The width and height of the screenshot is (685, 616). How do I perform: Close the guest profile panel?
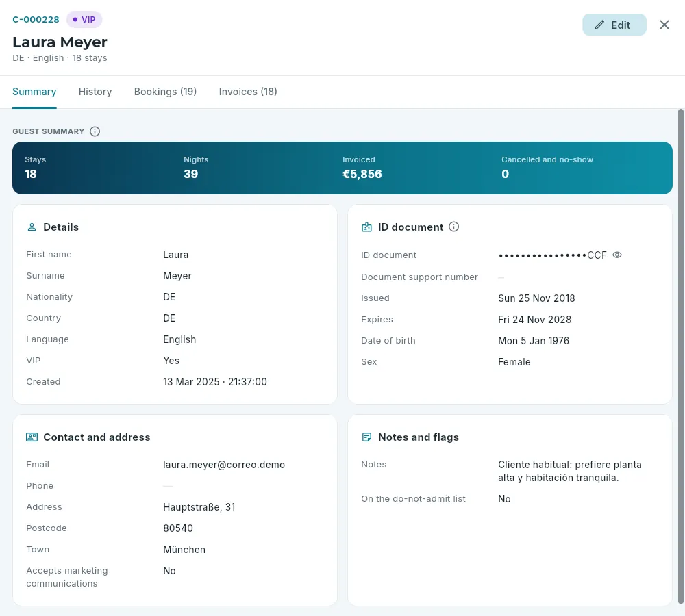pos(664,25)
